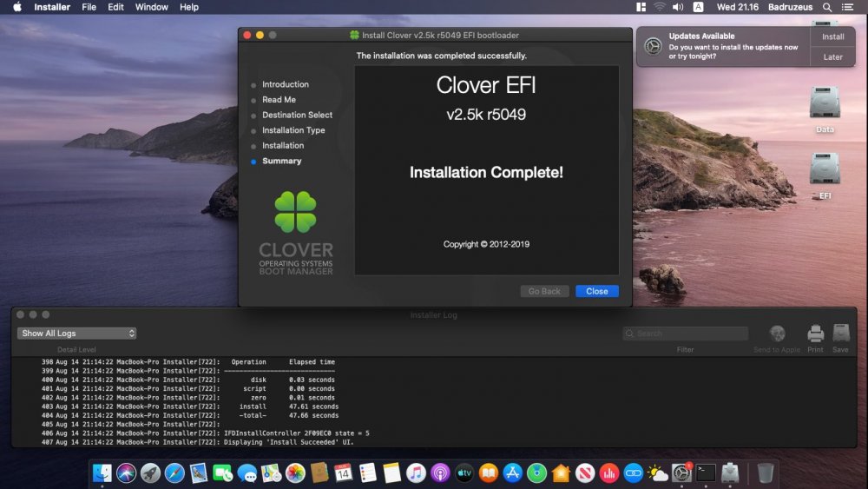The width and height of the screenshot is (868, 489).
Task: Open Safari compass icon in Dock
Action: 174,473
